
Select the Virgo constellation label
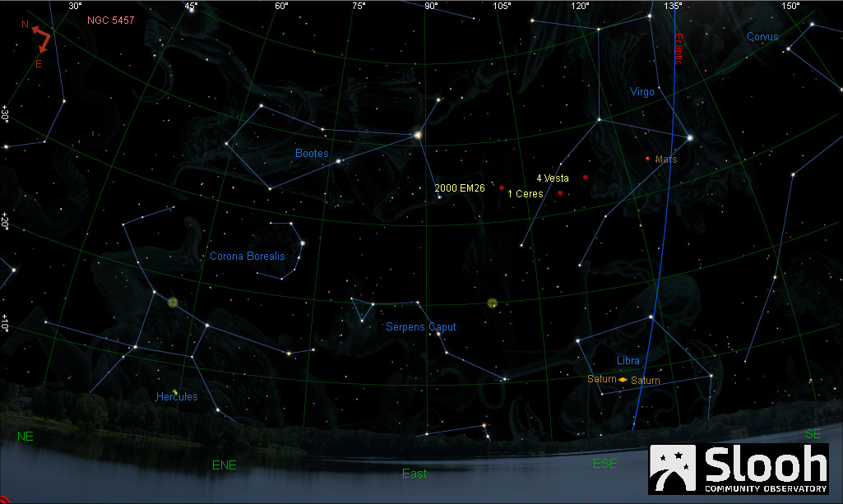click(x=642, y=92)
